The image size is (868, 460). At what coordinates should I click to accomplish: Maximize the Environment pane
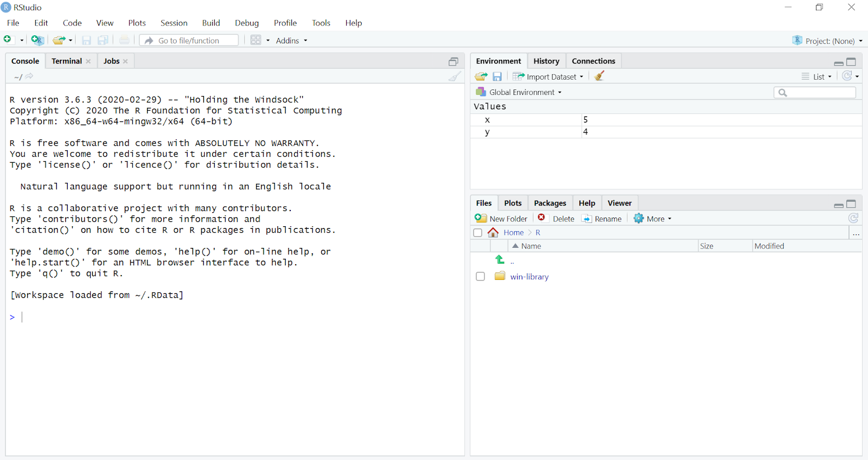point(851,62)
